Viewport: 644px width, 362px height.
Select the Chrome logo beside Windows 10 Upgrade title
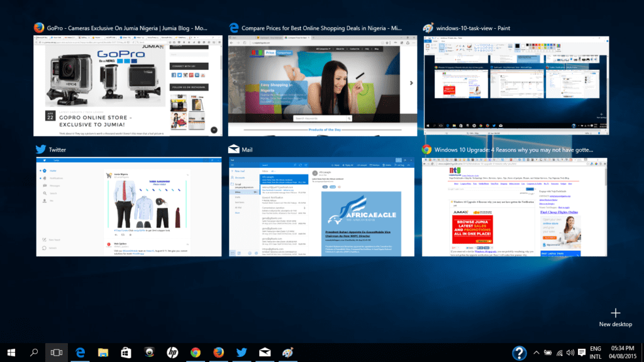[427, 150]
